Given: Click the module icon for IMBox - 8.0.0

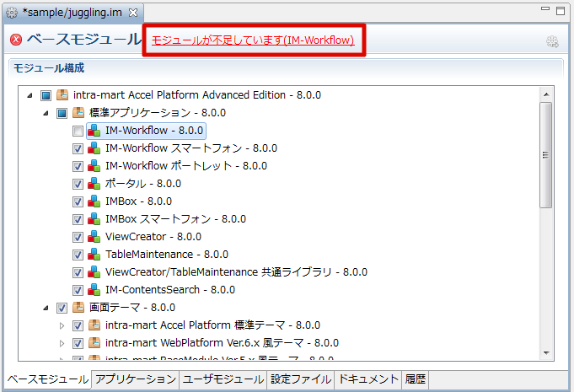Looking at the screenshot, I should [94, 201].
